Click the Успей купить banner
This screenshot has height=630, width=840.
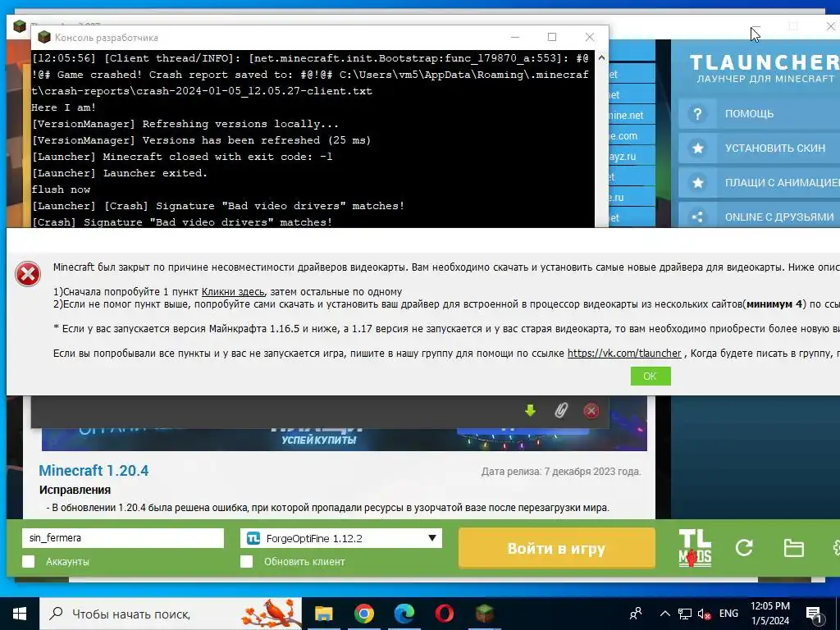(x=345, y=440)
